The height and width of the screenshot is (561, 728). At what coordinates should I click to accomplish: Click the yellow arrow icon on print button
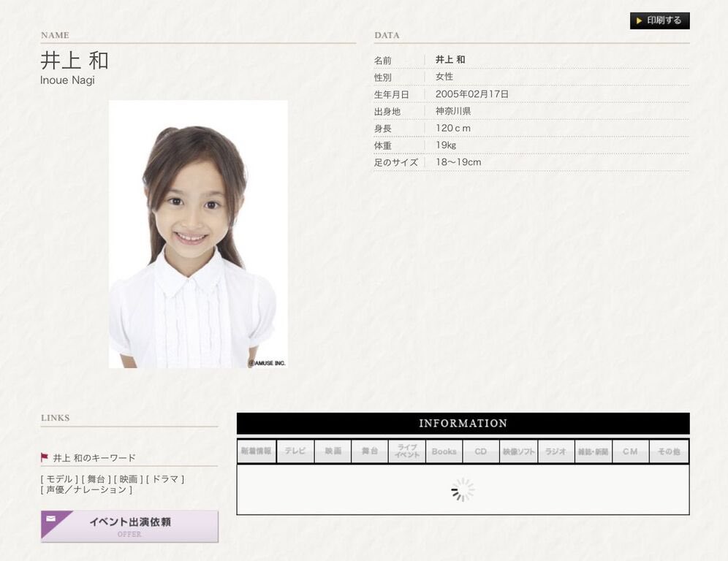point(640,20)
